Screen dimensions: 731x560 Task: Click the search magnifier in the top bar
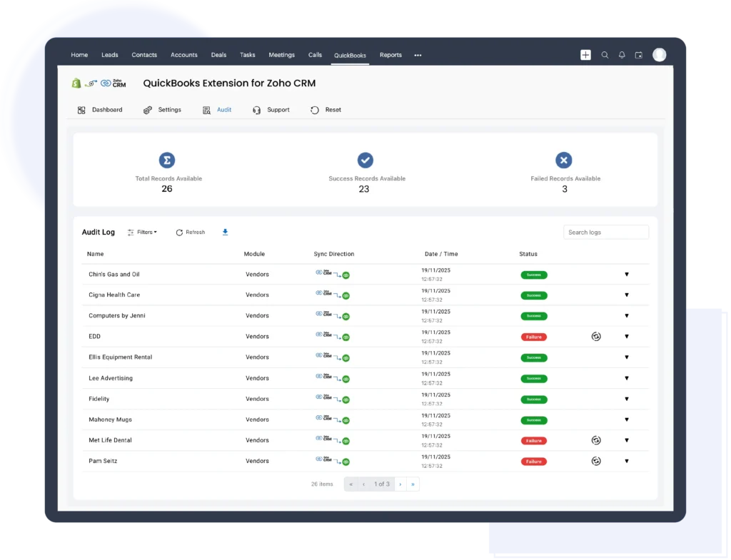[605, 54]
